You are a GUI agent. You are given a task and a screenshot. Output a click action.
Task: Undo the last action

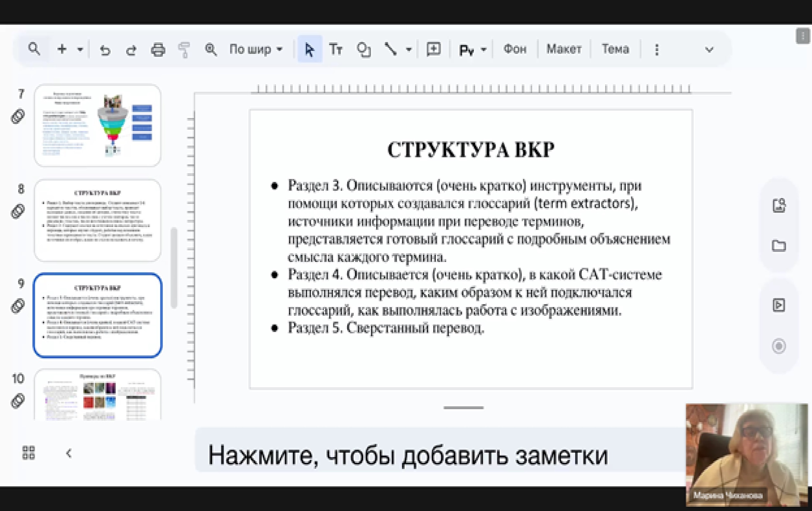[105, 50]
